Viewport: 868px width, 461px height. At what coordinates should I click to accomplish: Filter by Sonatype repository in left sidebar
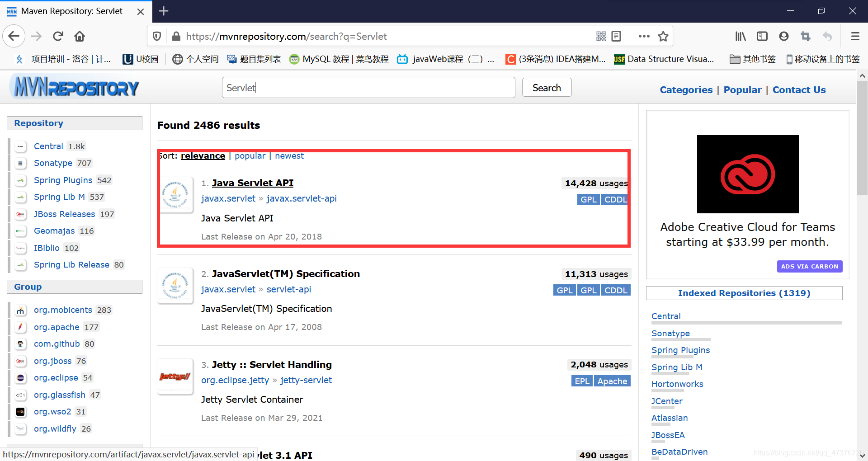pos(53,163)
